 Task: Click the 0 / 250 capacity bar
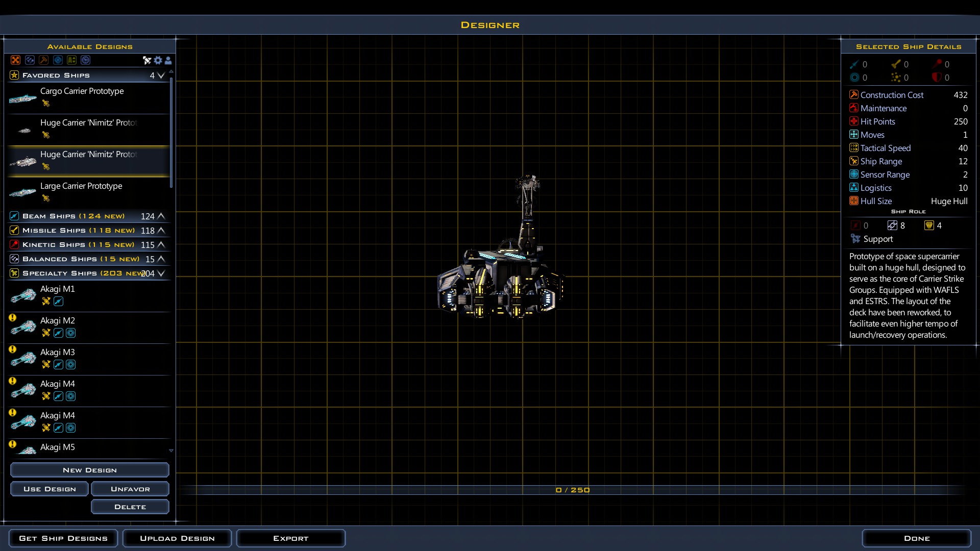(573, 490)
